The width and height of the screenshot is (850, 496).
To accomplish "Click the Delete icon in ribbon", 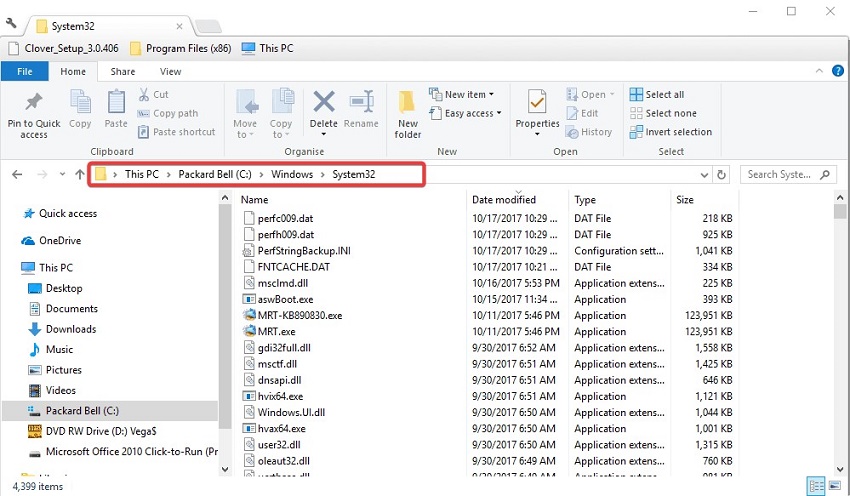I will pos(323,103).
